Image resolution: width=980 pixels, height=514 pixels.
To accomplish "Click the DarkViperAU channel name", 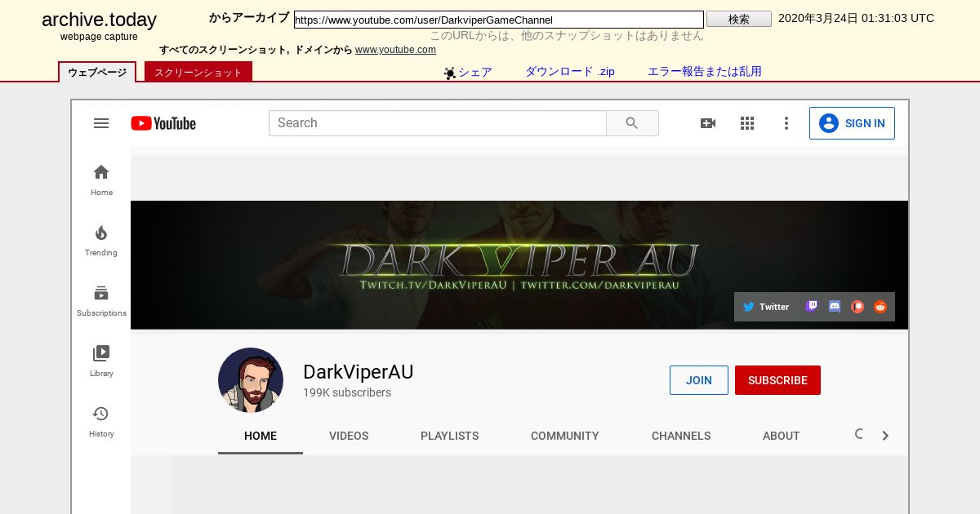I will tap(359, 372).
